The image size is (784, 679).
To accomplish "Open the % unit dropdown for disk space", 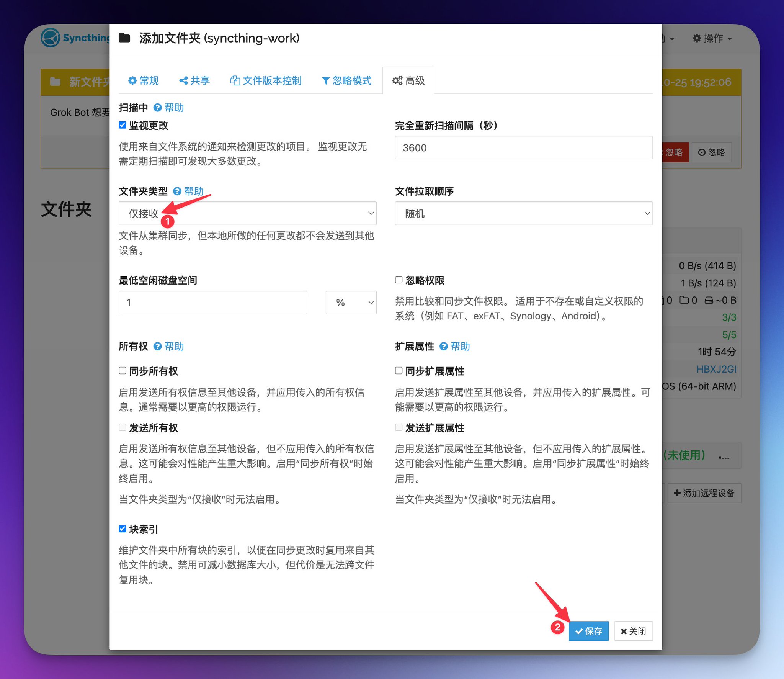I will pos(351,303).
